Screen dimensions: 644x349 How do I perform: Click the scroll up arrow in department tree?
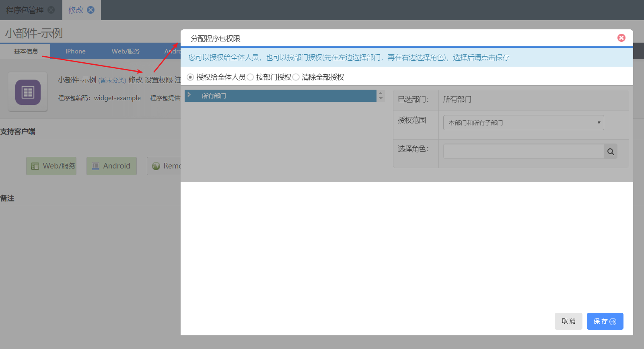[x=381, y=93]
